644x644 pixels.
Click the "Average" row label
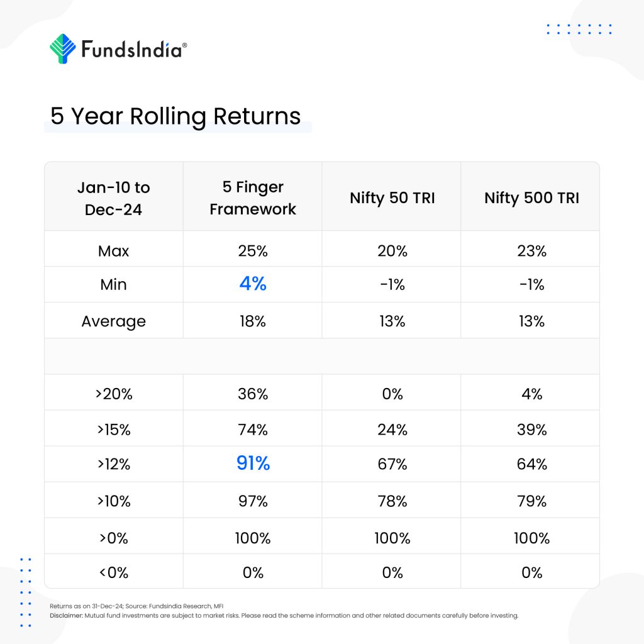point(113,321)
